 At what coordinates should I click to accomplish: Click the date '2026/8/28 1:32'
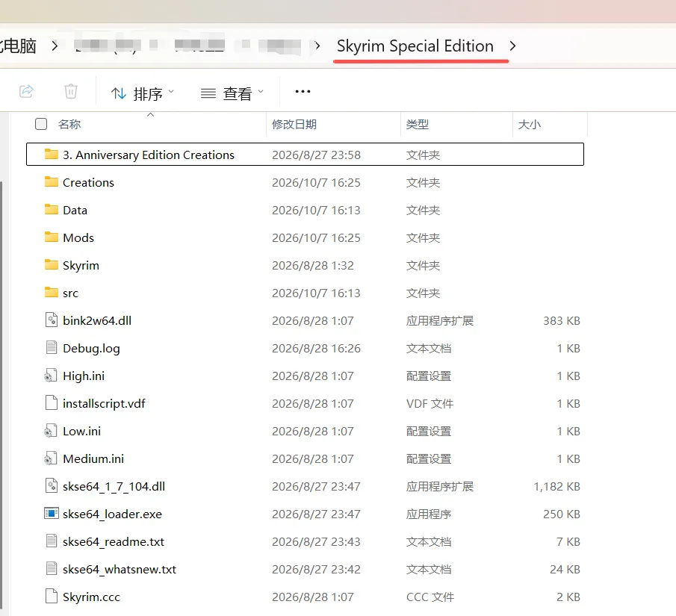click(x=312, y=266)
